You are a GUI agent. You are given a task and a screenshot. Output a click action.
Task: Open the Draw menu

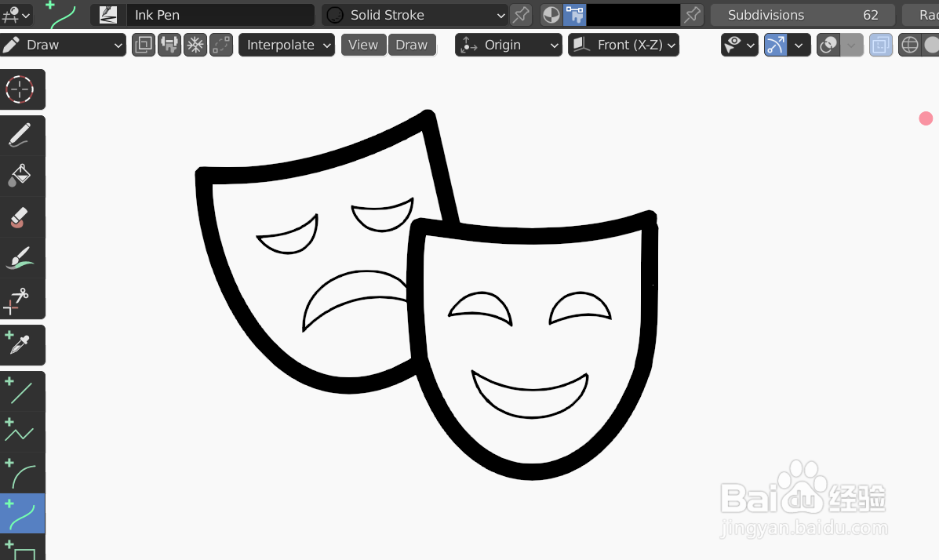point(412,45)
